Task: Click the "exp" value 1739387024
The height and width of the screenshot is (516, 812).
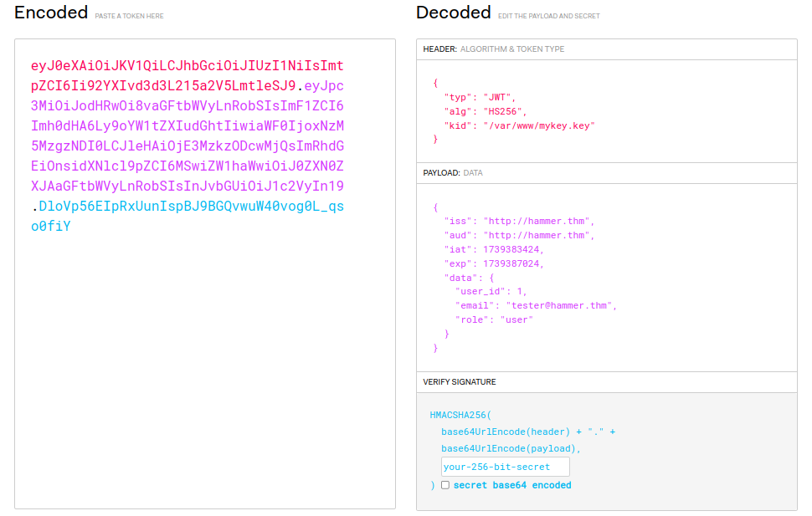Action: coord(511,263)
